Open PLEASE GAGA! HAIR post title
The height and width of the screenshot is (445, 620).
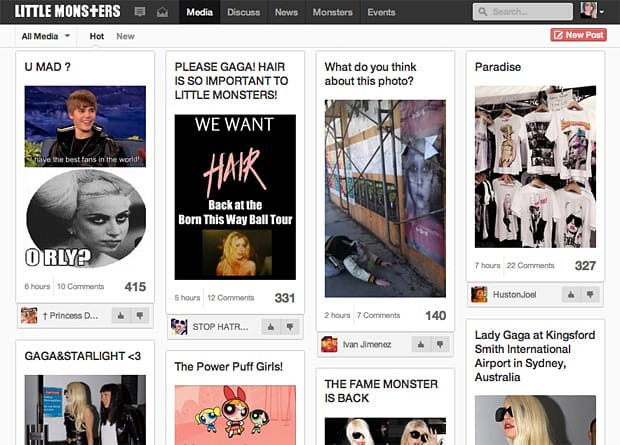pyautogui.click(x=231, y=81)
